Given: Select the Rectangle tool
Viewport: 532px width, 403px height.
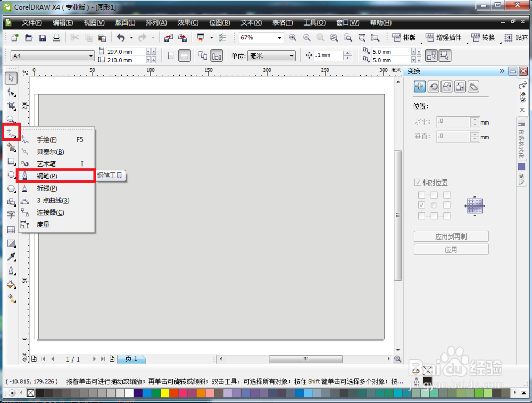Looking at the screenshot, I should coord(11,161).
